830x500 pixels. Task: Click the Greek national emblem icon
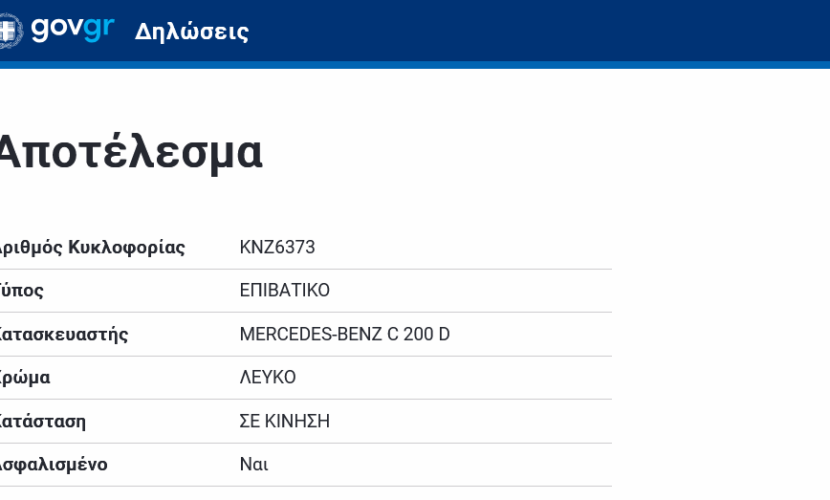coord(11,31)
